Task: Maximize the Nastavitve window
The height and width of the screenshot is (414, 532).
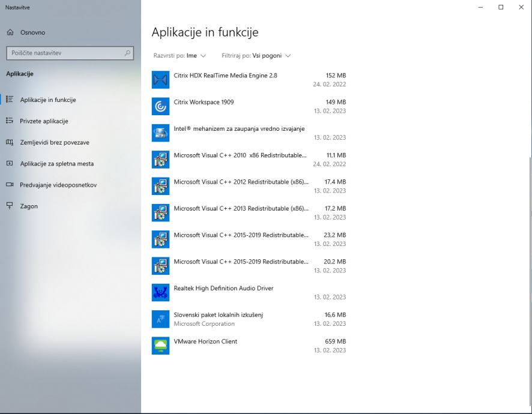Action: point(501,7)
